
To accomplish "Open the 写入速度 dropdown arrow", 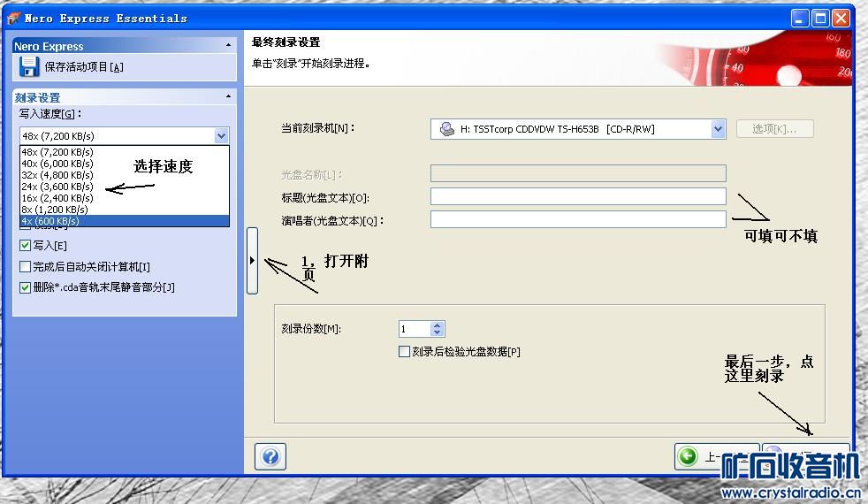I will (x=222, y=135).
